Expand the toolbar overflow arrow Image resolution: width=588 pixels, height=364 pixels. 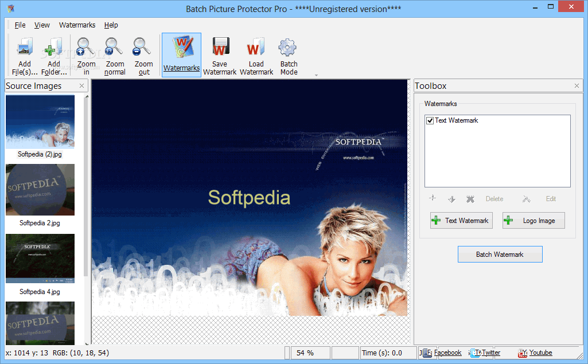click(x=316, y=75)
